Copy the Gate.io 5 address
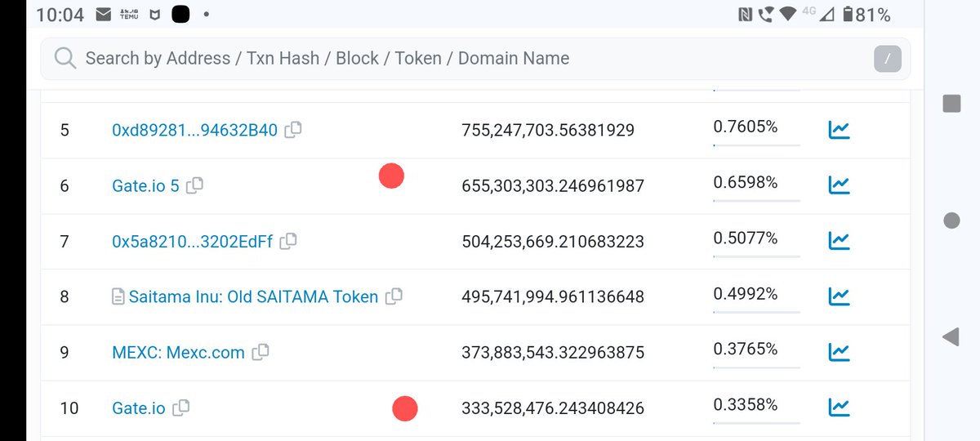 [x=194, y=185]
